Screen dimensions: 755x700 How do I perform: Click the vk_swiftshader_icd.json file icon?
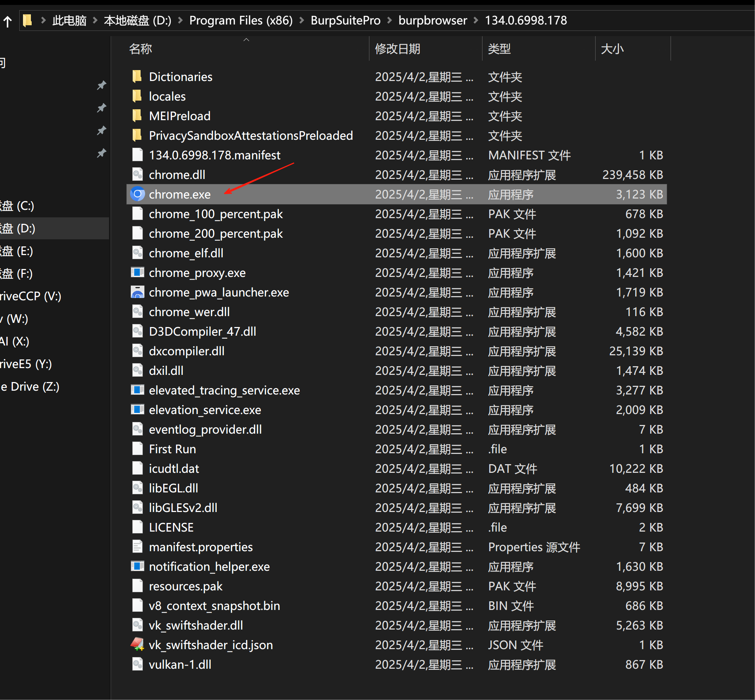(137, 645)
